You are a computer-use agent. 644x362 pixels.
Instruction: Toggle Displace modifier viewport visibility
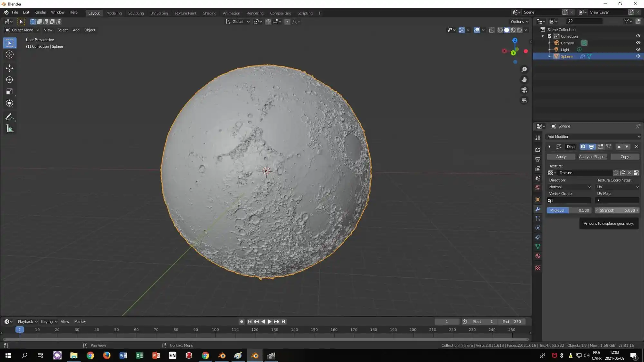tap(591, 147)
